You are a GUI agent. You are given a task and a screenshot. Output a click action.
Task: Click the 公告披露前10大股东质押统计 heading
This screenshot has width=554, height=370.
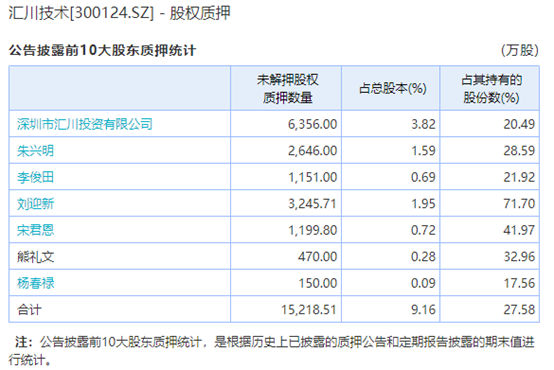(102, 51)
